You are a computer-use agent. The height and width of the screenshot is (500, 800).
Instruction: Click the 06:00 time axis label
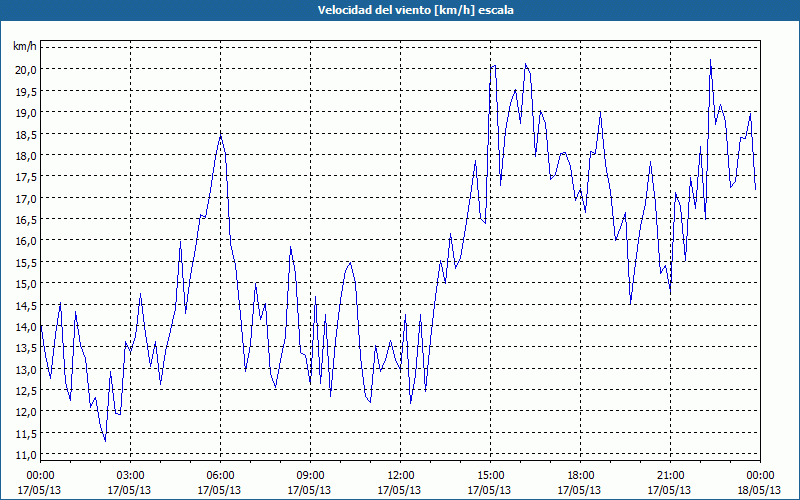[220, 476]
